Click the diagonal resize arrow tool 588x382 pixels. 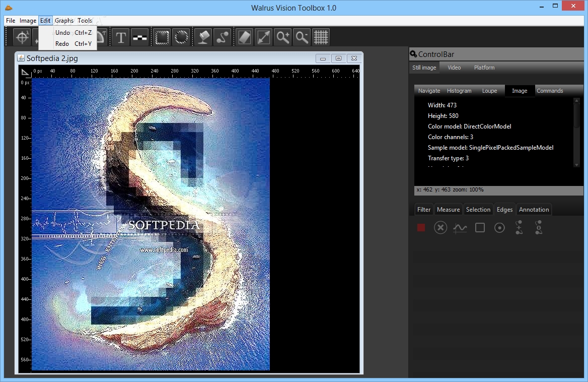pos(264,37)
